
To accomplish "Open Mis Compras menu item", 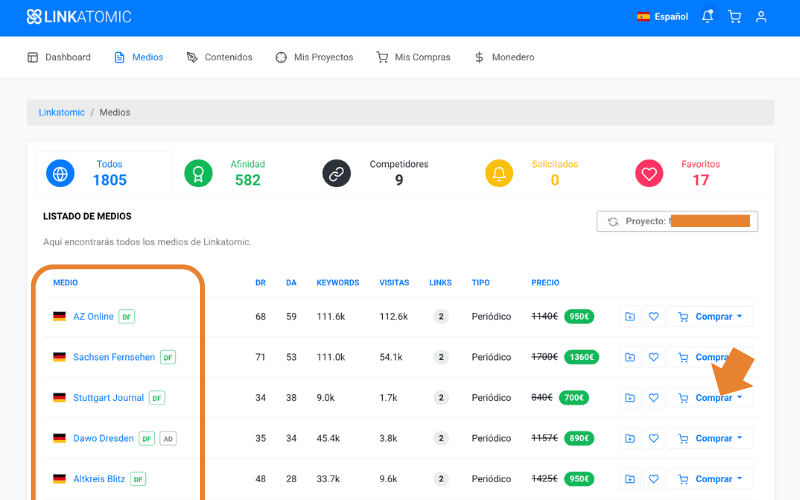I will coord(413,57).
